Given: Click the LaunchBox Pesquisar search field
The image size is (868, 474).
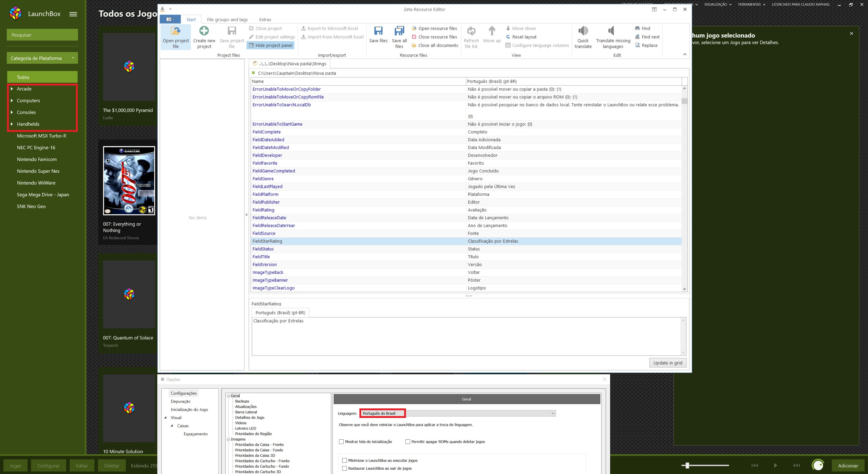Looking at the screenshot, I should pyautogui.click(x=42, y=35).
